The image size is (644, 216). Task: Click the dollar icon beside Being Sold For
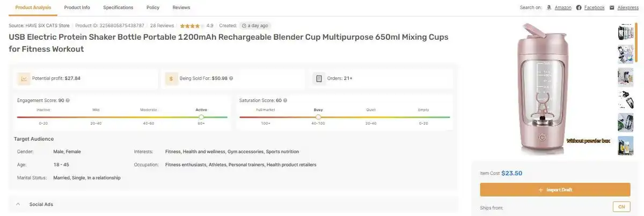click(x=171, y=78)
